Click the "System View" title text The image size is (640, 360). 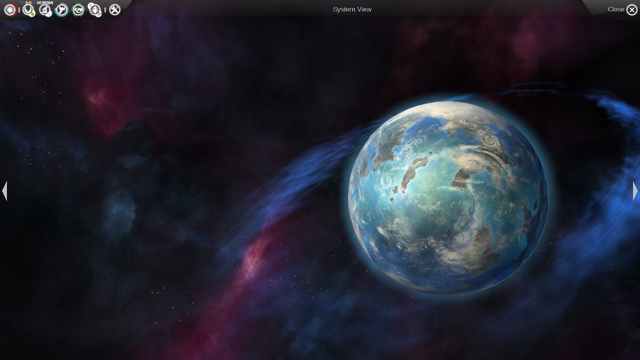[x=352, y=9]
